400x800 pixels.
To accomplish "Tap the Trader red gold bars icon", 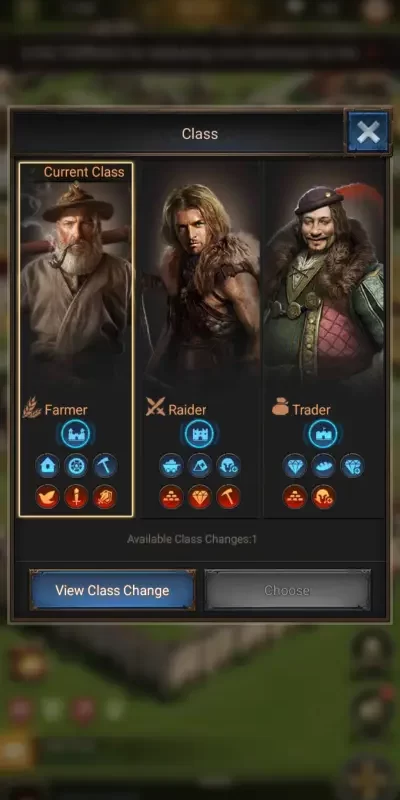I will tap(295, 496).
